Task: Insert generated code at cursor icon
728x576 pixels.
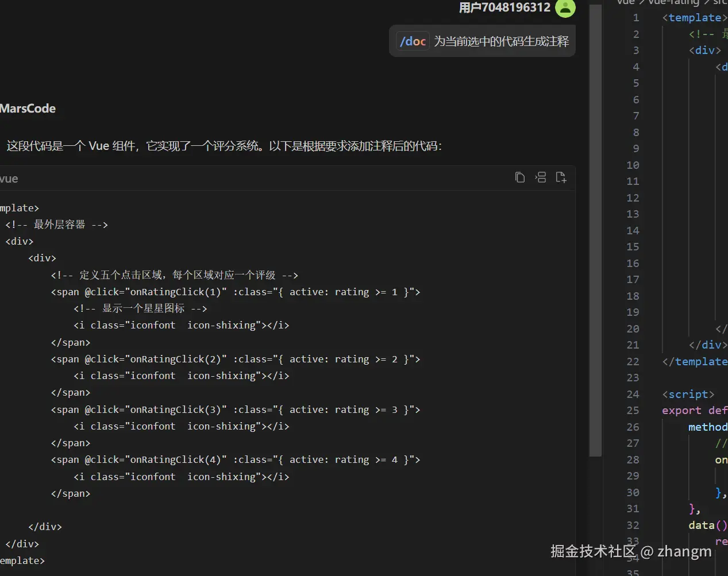Action: tap(541, 177)
